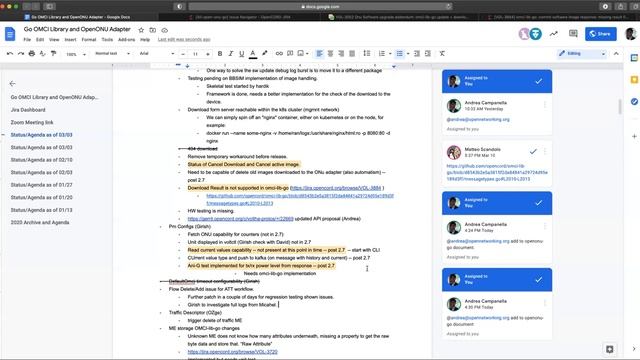Resolve Matteo Scandolo's comment with checkmark
Image resolution: width=640 pixels, height=360 pixels.
point(533,151)
